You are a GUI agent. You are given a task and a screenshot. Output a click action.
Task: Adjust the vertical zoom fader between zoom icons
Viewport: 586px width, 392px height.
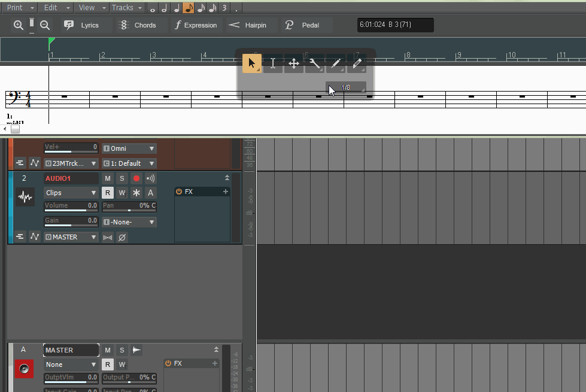pos(32,25)
